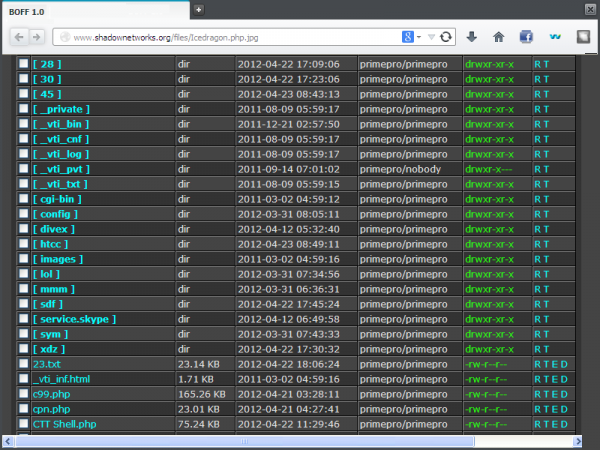
Task: Click the browser Forward arrow button
Action: [36, 37]
